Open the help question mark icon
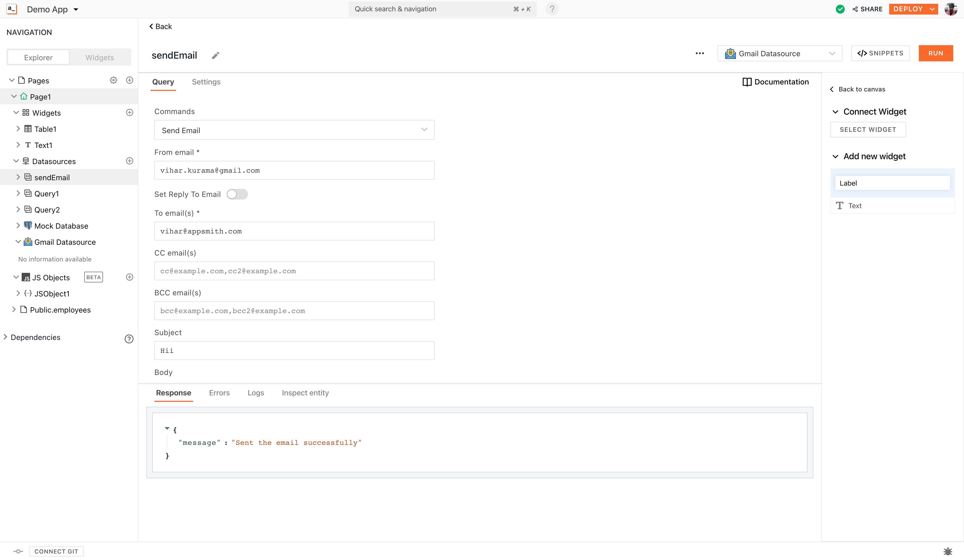The width and height of the screenshot is (964, 560). coord(552,9)
